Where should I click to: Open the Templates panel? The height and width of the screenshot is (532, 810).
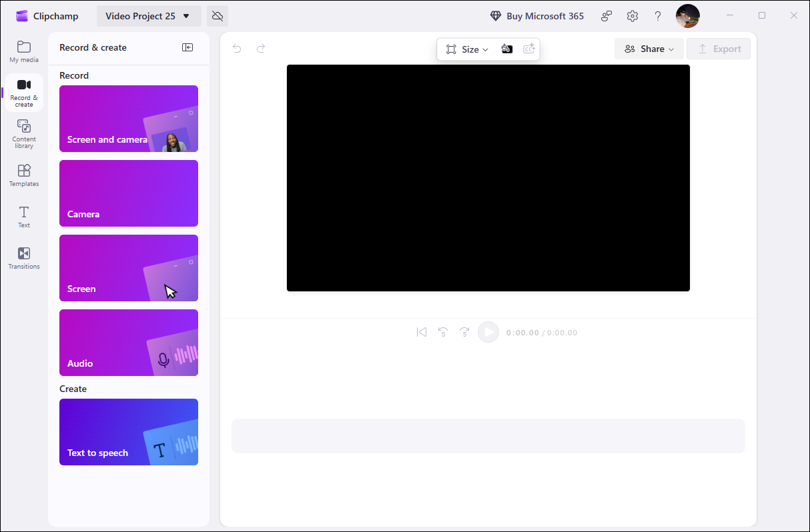(x=24, y=175)
